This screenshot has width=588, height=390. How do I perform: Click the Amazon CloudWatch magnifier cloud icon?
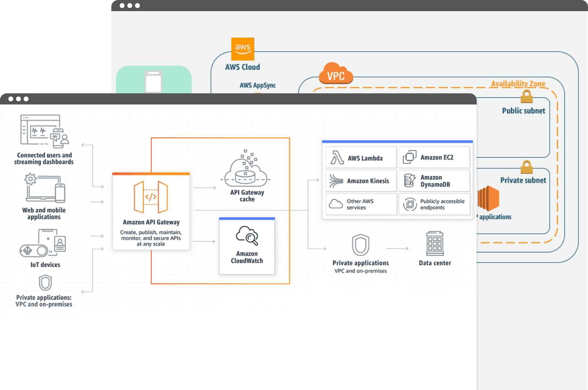247,235
